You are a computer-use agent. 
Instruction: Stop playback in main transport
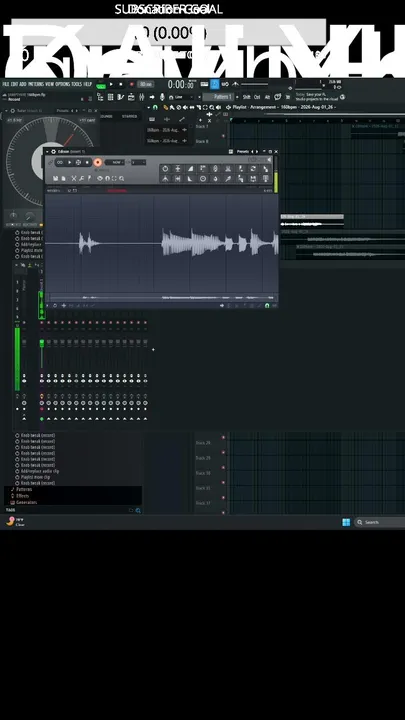coord(121,84)
